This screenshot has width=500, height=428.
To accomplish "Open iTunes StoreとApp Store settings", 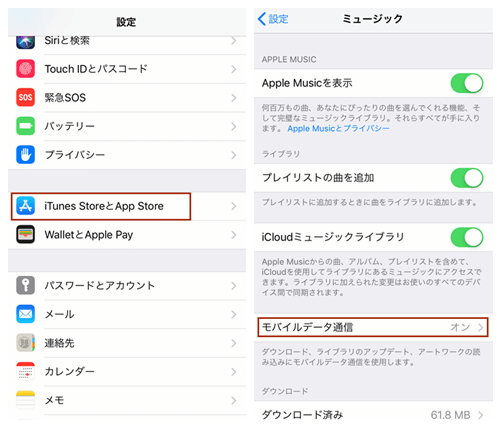I will [x=127, y=206].
